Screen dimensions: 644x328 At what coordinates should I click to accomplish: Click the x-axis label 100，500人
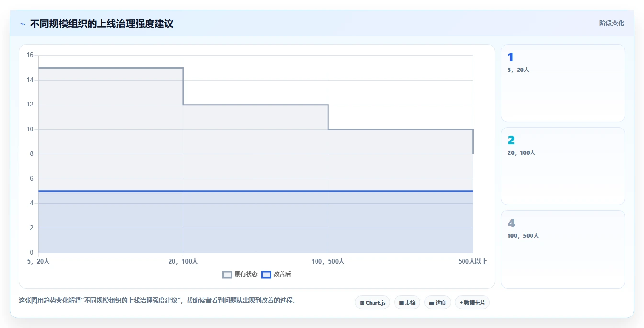(328, 261)
